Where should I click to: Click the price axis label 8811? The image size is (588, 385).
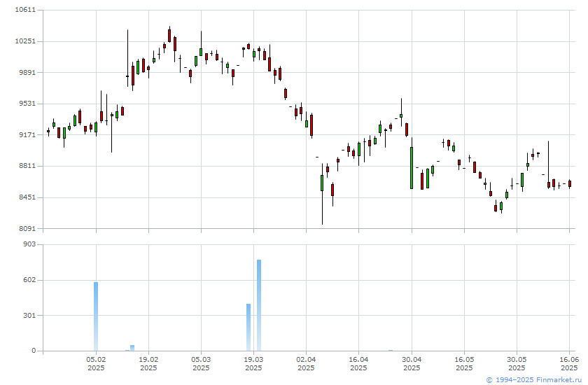27,166
